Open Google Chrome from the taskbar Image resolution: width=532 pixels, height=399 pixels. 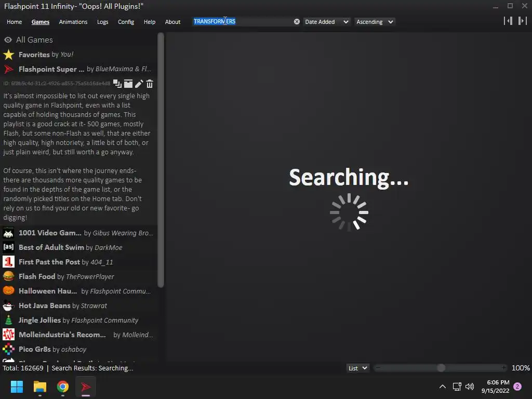click(x=63, y=387)
